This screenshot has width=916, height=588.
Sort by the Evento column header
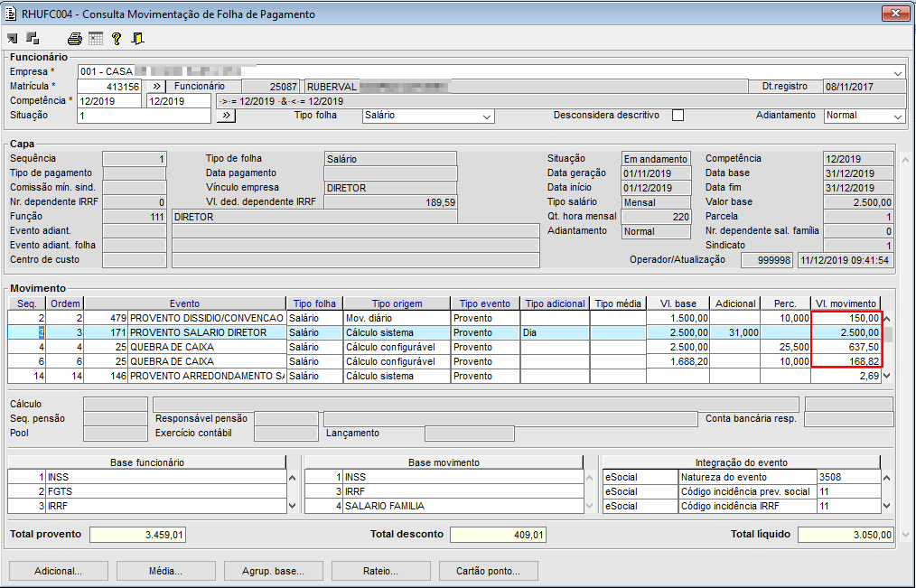coord(184,303)
